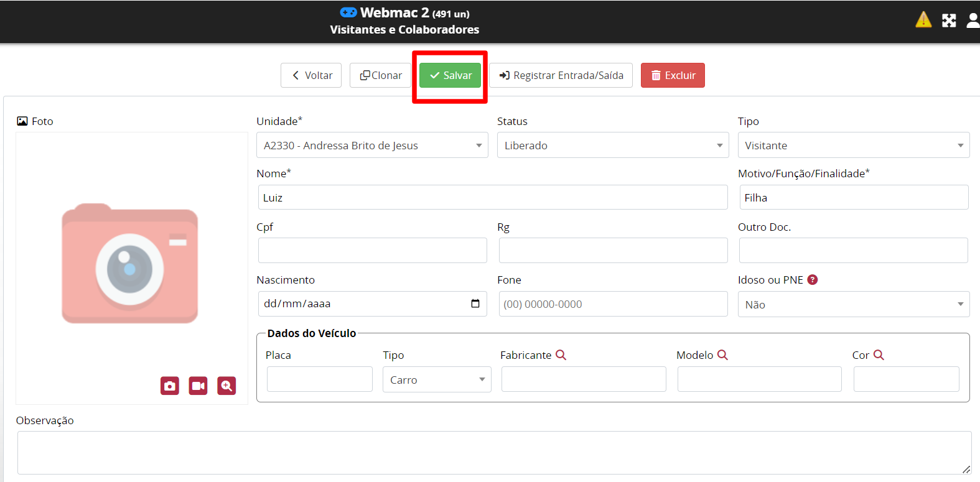Toggle fullscreen with the expand arrows icon
This screenshot has width=980, height=482.
point(949,21)
